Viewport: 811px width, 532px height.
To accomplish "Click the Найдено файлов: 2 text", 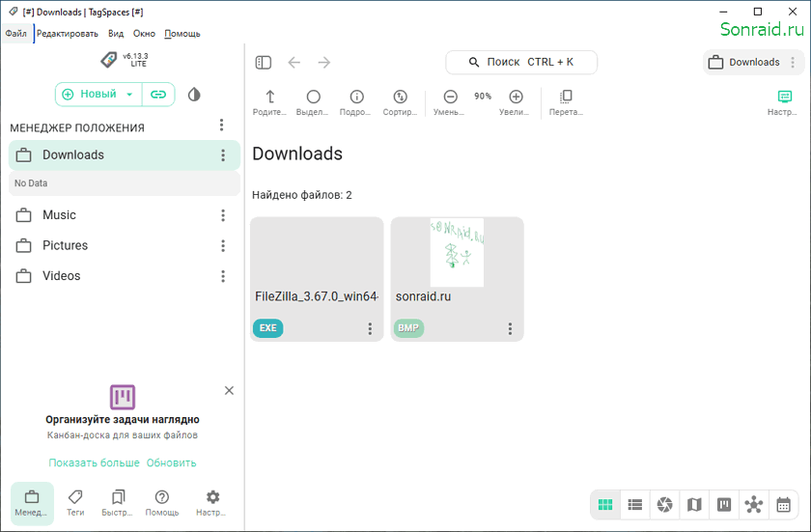I will [302, 195].
